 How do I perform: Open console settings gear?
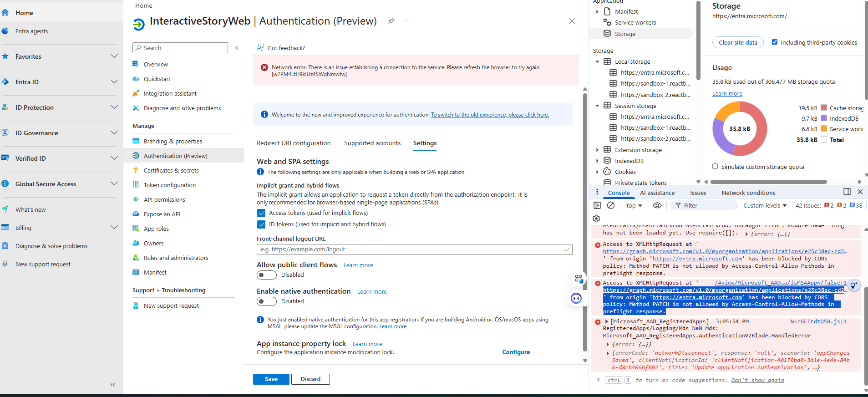[x=596, y=219]
